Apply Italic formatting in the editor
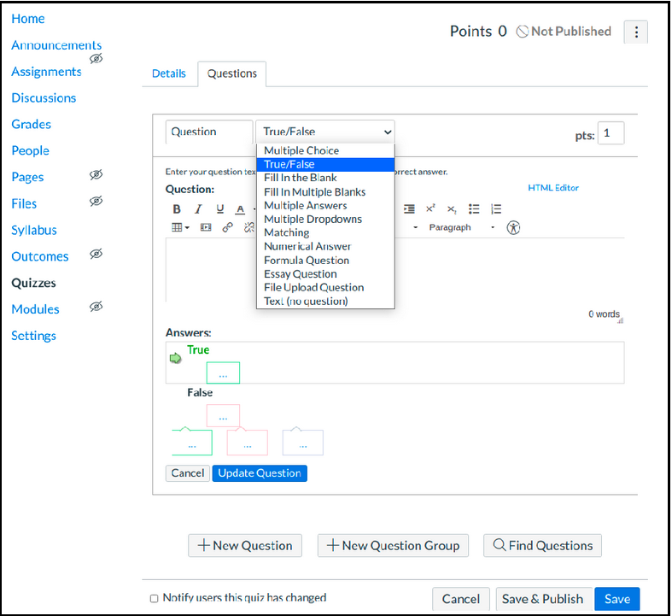672x616 pixels. click(198, 209)
